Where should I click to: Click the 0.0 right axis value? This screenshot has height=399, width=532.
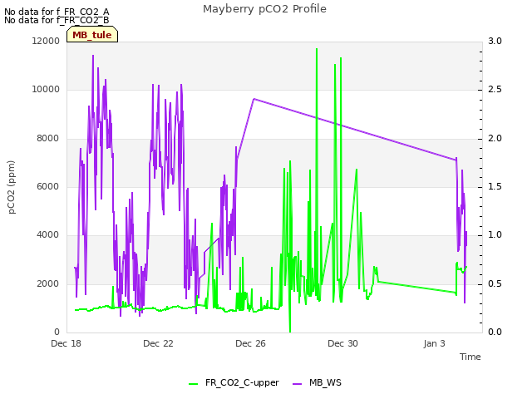495,332
